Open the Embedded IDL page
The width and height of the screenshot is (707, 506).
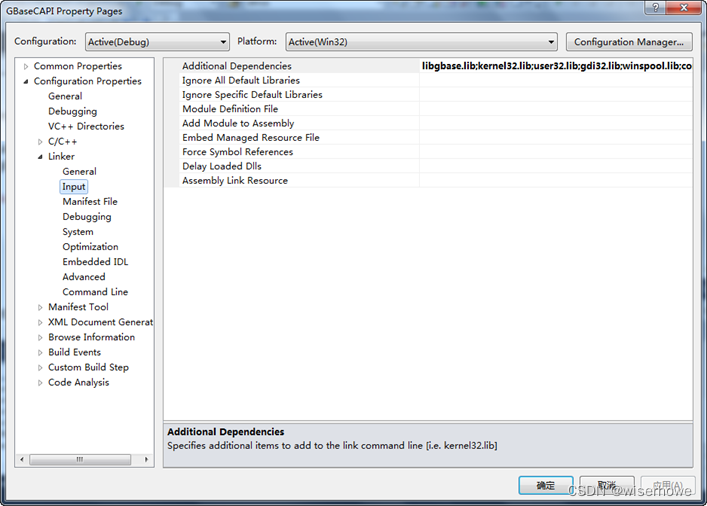point(95,262)
